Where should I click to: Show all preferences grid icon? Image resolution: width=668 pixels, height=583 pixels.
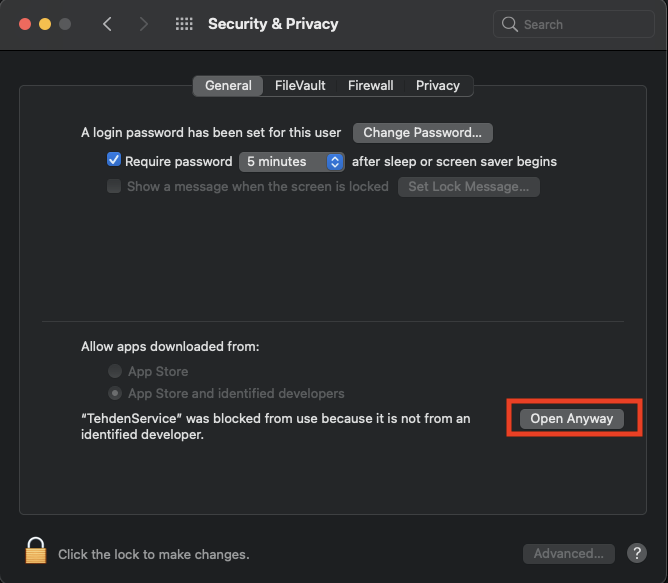184,24
